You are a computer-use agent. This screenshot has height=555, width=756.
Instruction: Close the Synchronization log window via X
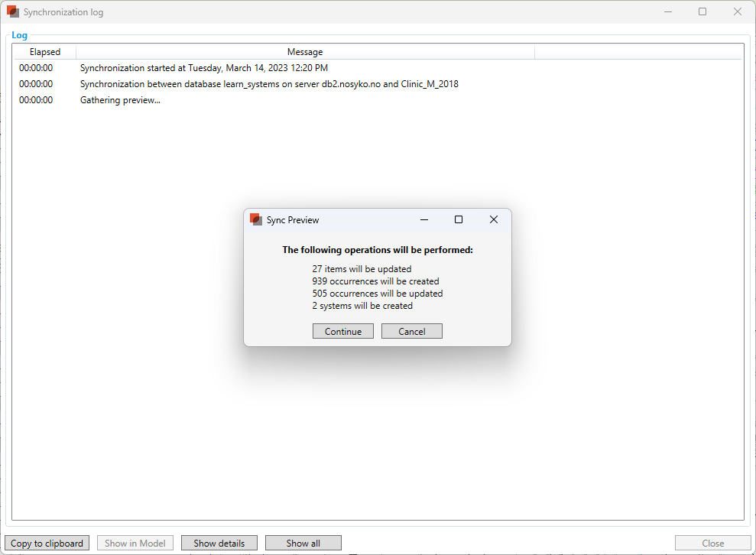(x=737, y=11)
